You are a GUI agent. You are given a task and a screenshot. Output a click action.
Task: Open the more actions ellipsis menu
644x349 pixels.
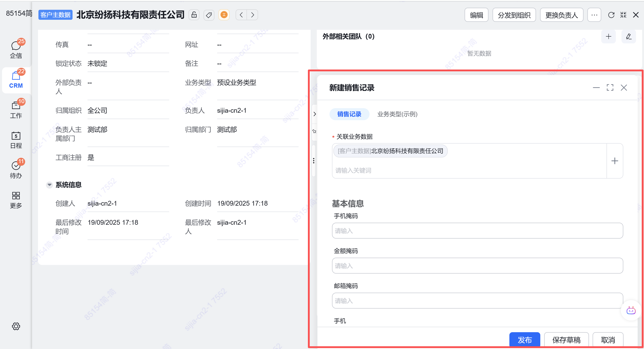[594, 15]
